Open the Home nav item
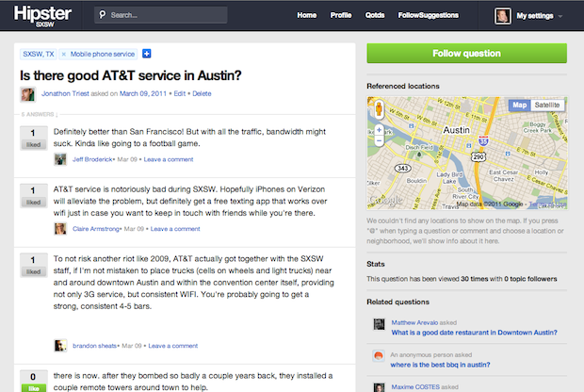 click(307, 15)
